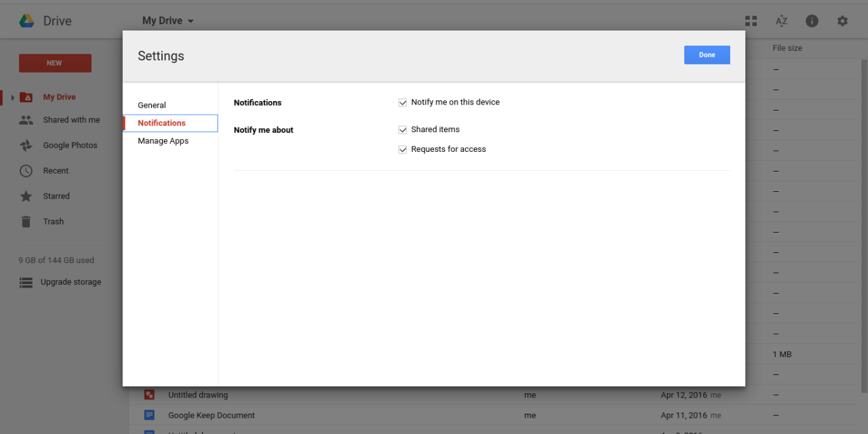Select the Shared with me people icon

click(x=26, y=119)
